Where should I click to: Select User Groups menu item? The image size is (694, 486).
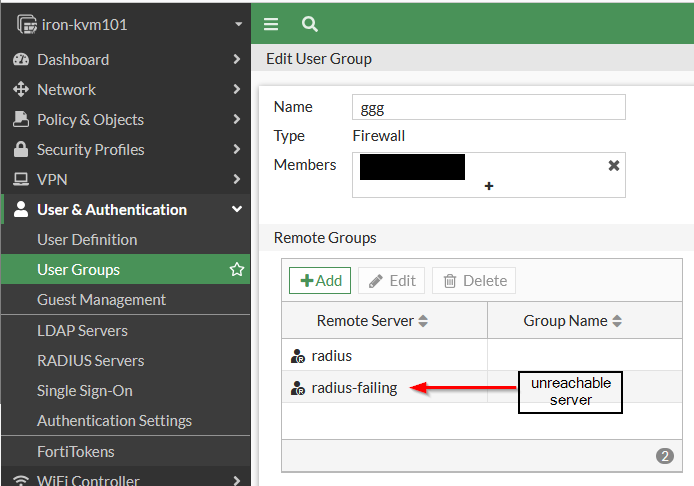(x=126, y=269)
